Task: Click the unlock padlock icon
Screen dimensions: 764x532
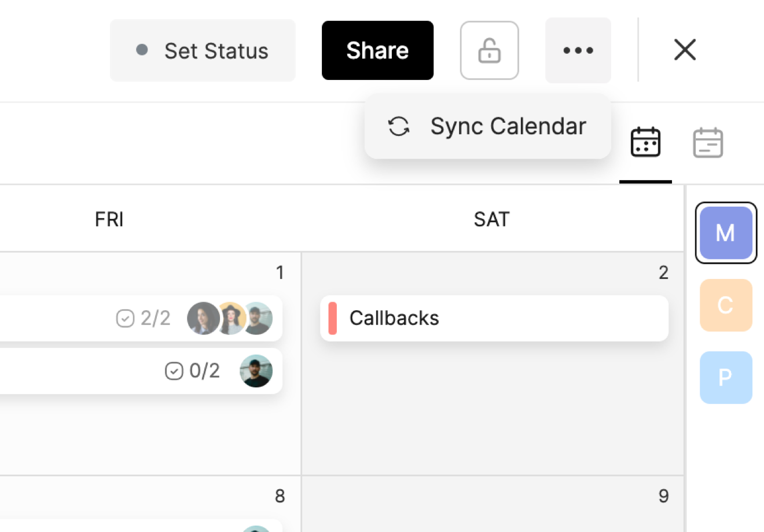Action: click(489, 50)
